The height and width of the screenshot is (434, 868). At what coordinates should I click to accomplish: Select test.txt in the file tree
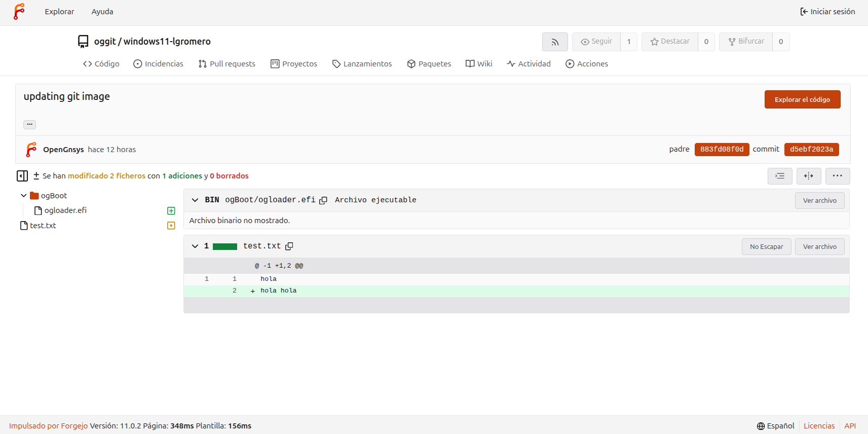[43, 226]
